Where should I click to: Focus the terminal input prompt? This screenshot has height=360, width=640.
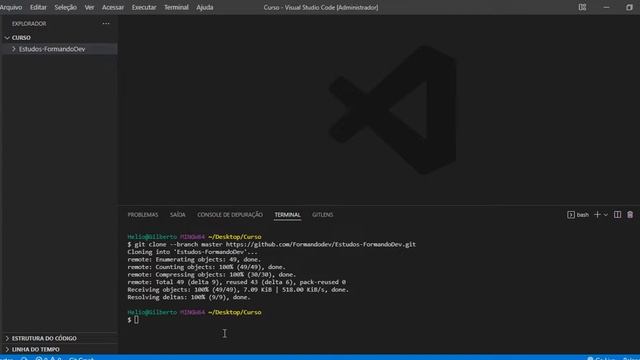coord(136,320)
